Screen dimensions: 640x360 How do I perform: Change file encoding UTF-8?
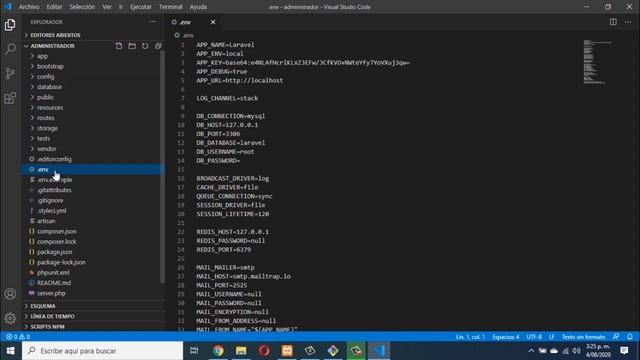(534, 337)
